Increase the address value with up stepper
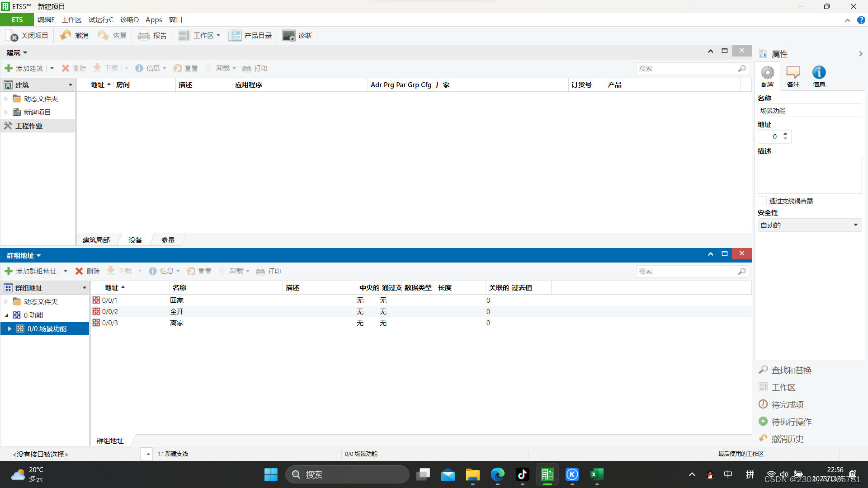Screen dimensions: 868x488 [785, 134]
